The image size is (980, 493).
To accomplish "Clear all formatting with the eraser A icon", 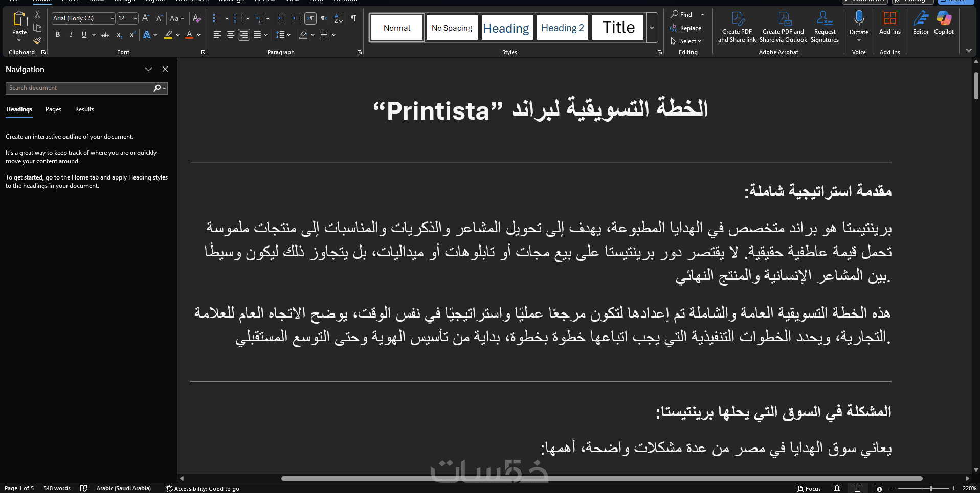I will coord(197,18).
